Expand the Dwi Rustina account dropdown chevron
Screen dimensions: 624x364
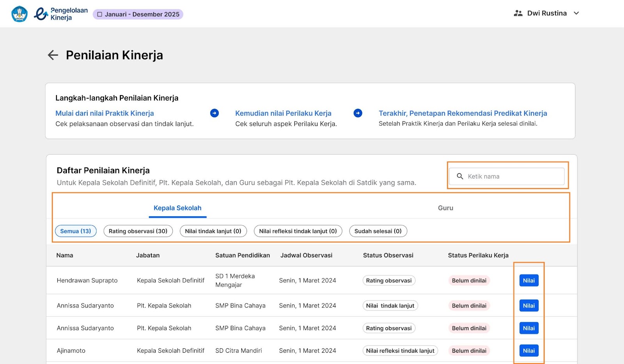tap(576, 13)
